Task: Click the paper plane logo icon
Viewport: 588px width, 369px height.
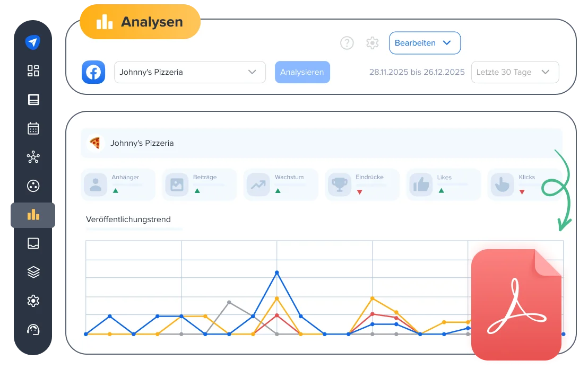Action: [x=33, y=42]
